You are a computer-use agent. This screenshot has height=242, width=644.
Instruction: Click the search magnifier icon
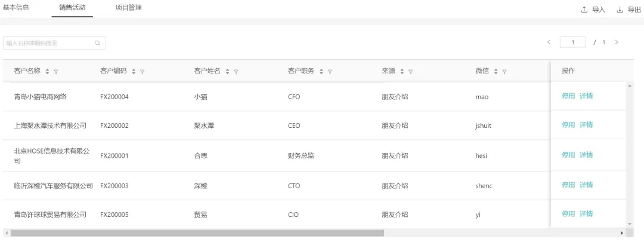click(x=98, y=43)
